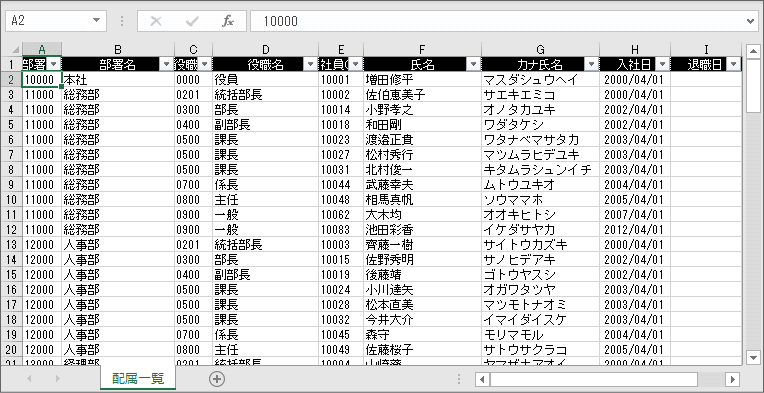Select cell containing 係長 in row 9

pos(266,185)
